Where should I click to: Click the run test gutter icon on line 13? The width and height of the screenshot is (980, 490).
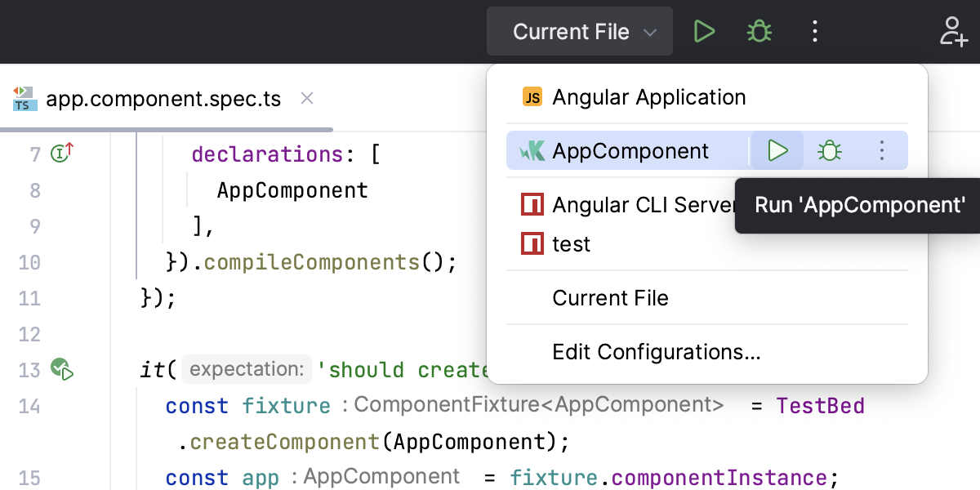(x=62, y=370)
